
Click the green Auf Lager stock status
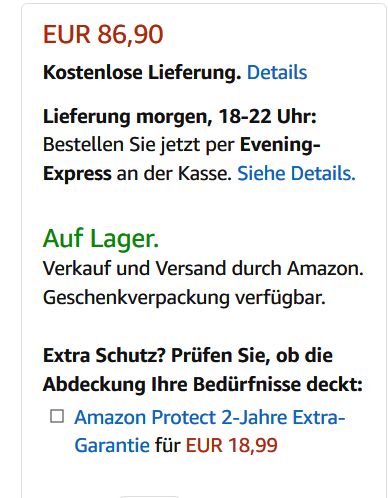[101, 239]
